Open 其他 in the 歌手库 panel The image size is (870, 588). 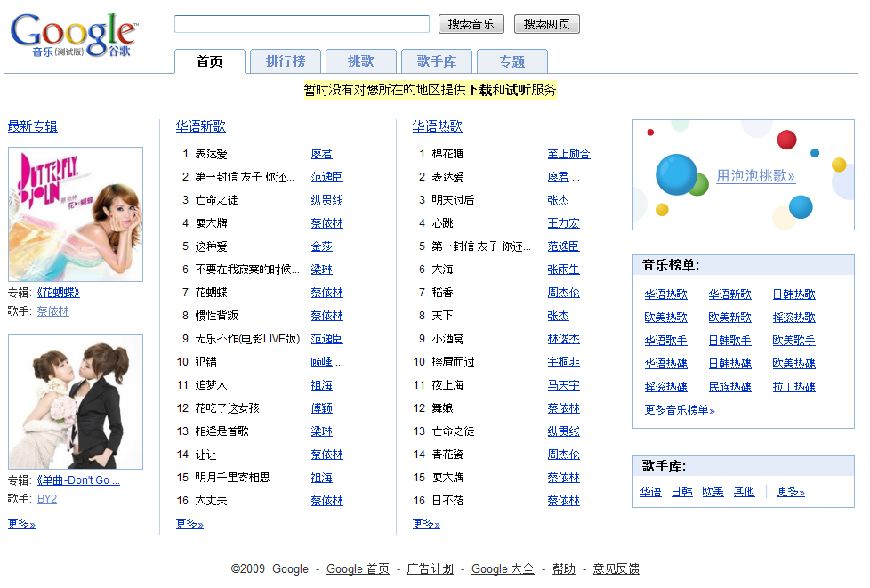pyautogui.click(x=744, y=491)
